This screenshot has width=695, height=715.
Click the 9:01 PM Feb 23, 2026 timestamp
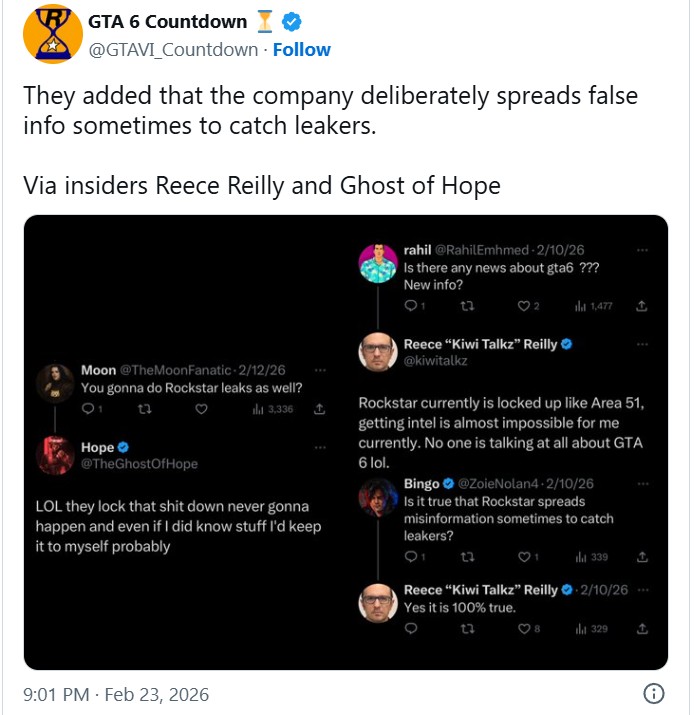point(116,693)
